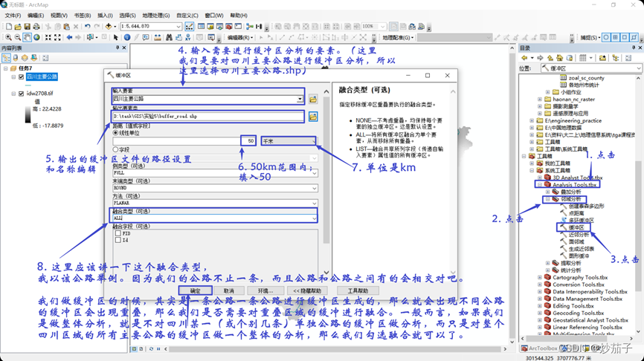Click the Save icon in Standard toolbar

coord(28,27)
